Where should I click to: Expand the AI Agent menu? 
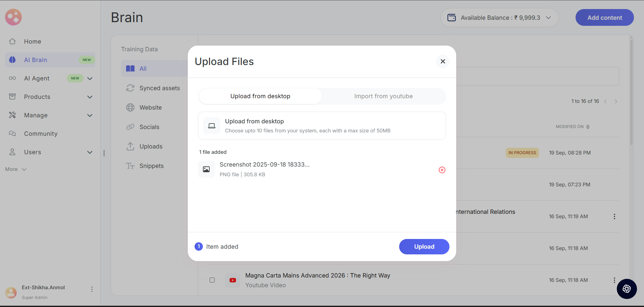[x=90, y=78]
